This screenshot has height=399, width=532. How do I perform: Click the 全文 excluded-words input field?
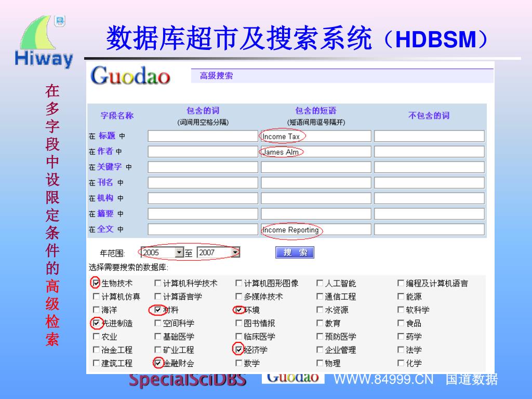(x=429, y=229)
